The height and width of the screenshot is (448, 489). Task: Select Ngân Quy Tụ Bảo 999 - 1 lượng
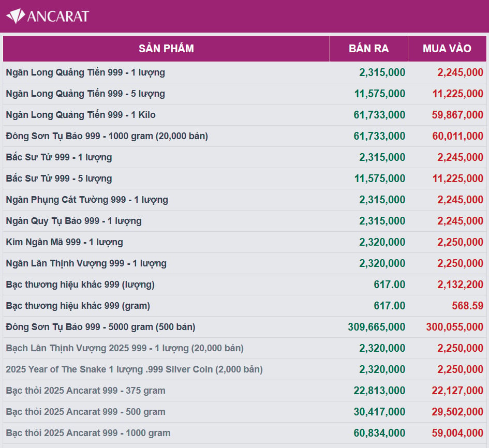pyautogui.click(x=73, y=221)
